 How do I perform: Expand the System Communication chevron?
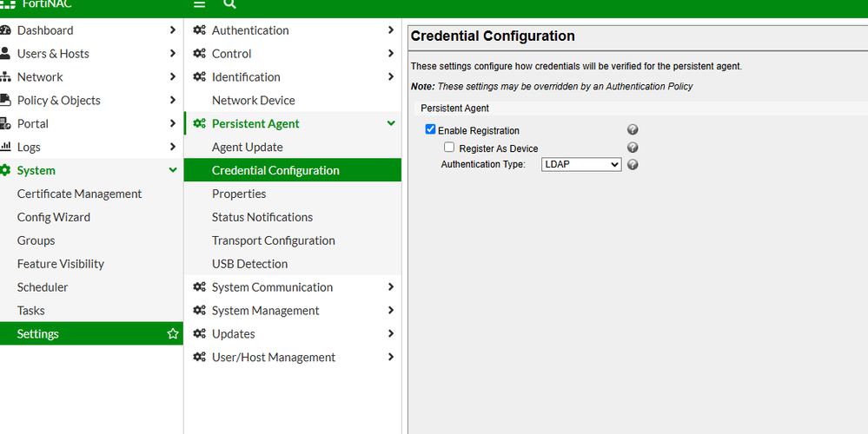[x=391, y=287]
